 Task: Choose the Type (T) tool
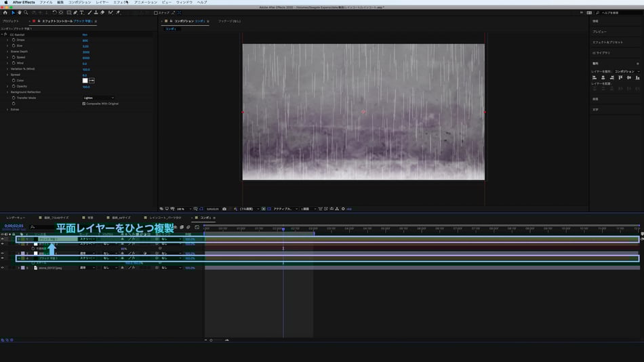(x=82, y=12)
